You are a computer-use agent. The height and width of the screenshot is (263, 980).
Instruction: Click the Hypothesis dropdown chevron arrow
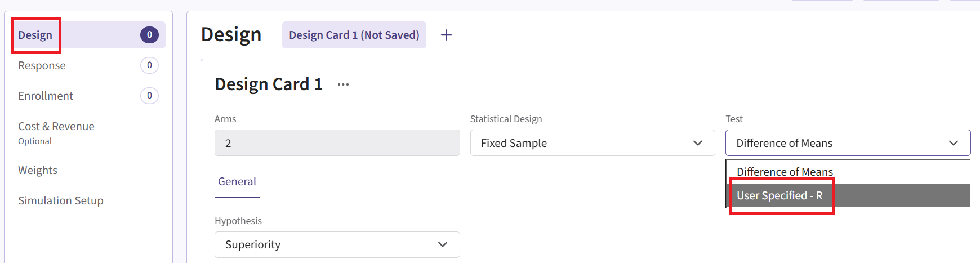442,244
